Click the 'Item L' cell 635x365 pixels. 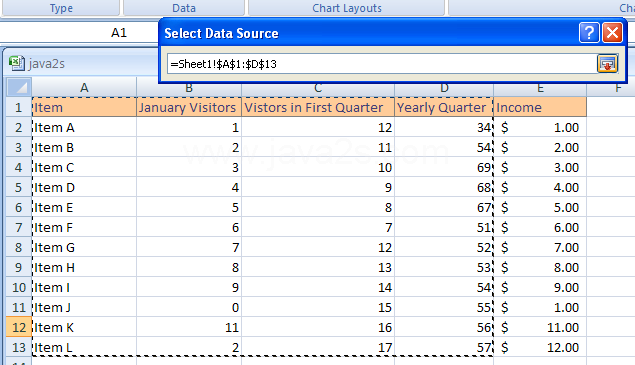(84, 347)
